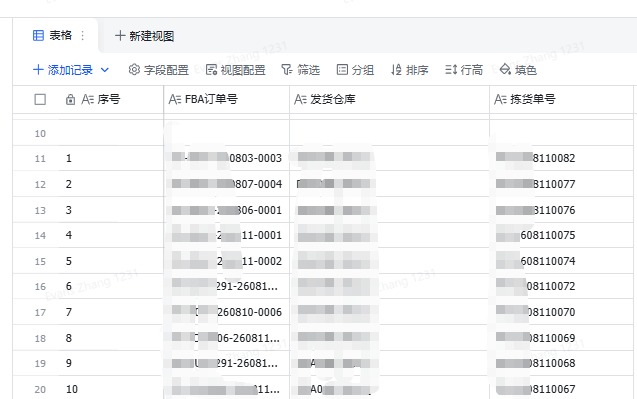The height and width of the screenshot is (399, 637).
Task: Click 序号 cell with value 3
Action: pyautogui.click(x=112, y=210)
